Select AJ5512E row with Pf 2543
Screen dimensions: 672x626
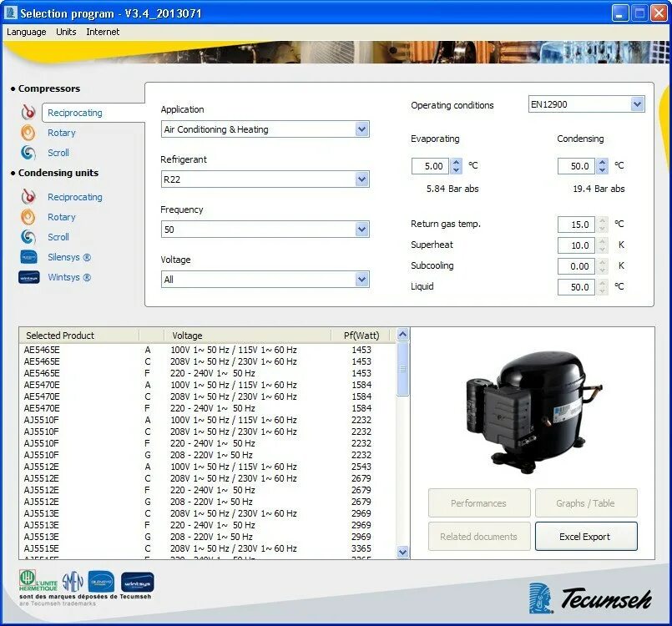[207, 467]
